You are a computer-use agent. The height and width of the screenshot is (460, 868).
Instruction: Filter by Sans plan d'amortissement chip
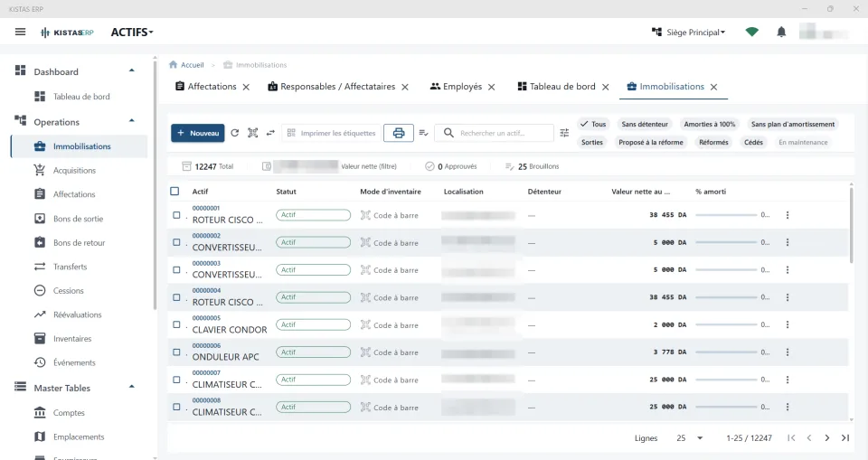793,124
